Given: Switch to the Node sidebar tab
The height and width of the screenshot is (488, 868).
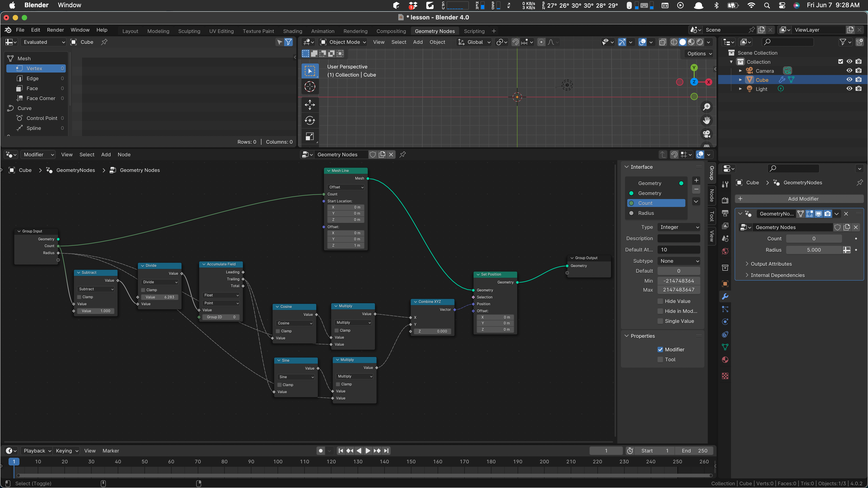Looking at the screenshot, I should point(712,196).
